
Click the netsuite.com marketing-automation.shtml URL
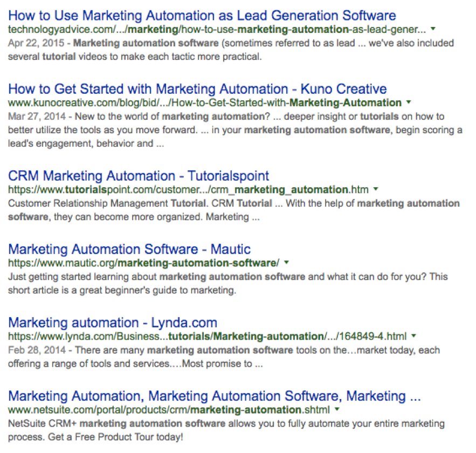(x=169, y=410)
